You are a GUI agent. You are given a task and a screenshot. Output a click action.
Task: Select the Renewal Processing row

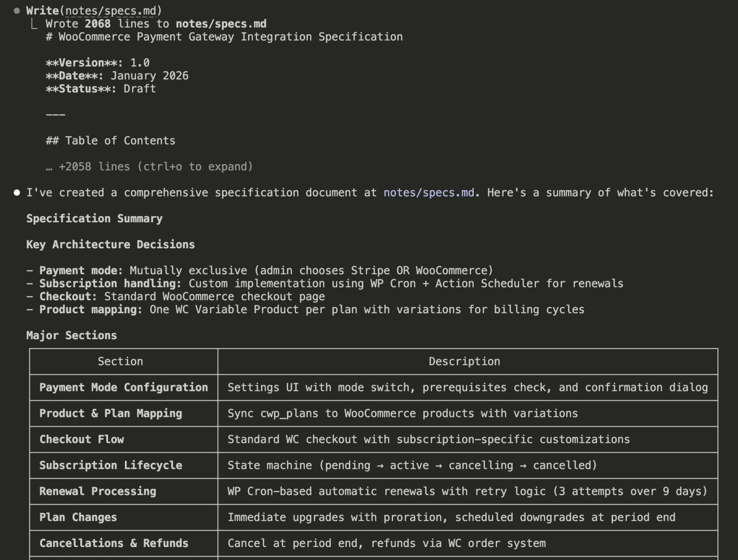coord(98,491)
